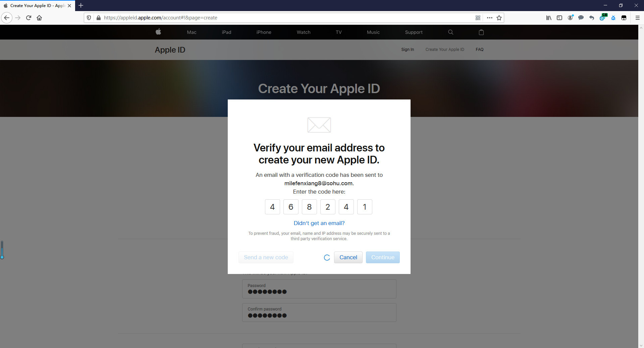
Task: Toggle the GB translation extension
Action: [x=603, y=18]
